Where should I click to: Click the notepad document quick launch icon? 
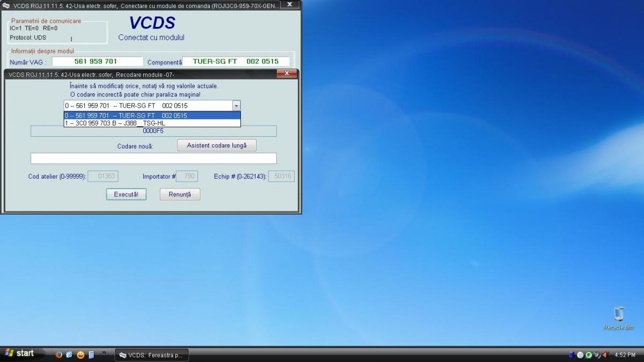(91, 354)
